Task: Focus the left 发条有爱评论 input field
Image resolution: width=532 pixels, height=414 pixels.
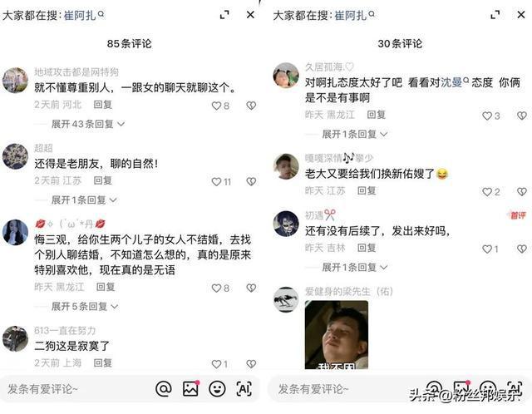Action: [x=78, y=389]
